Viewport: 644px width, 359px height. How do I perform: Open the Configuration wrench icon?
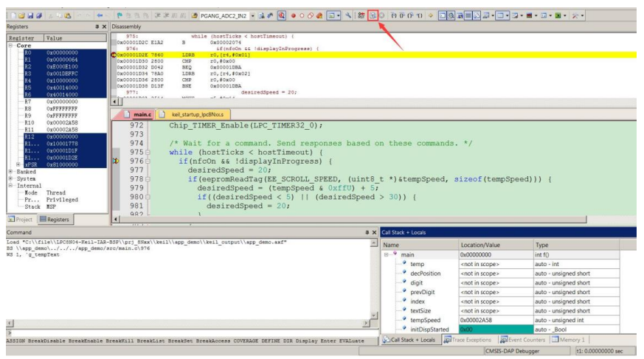point(348,15)
